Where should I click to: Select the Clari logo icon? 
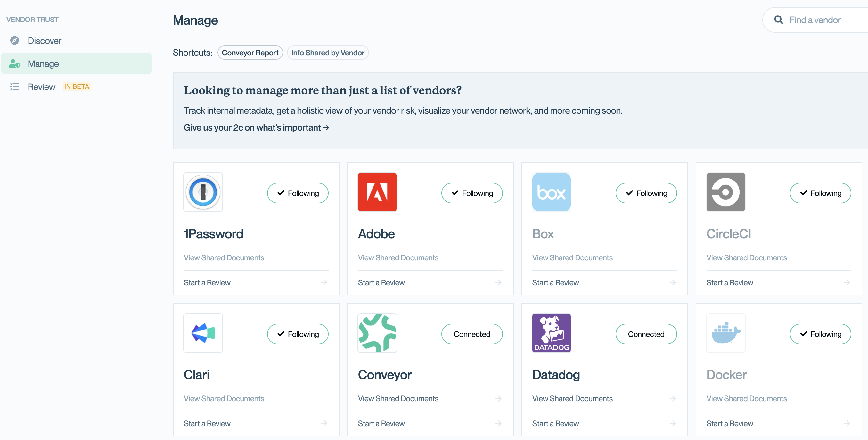click(x=203, y=333)
